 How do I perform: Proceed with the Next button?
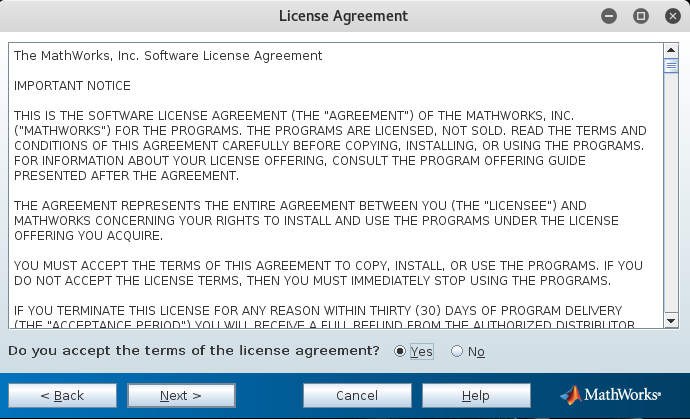pos(181,396)
